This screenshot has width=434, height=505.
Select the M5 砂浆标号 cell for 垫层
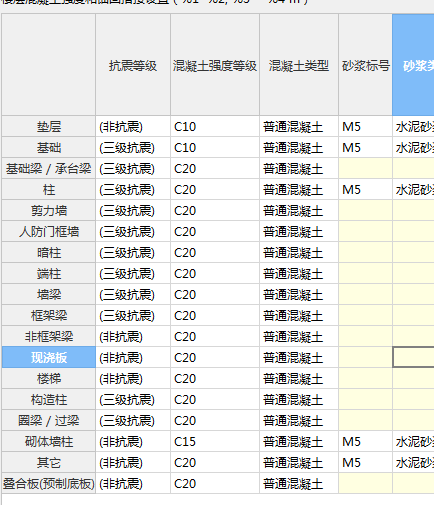365,126
